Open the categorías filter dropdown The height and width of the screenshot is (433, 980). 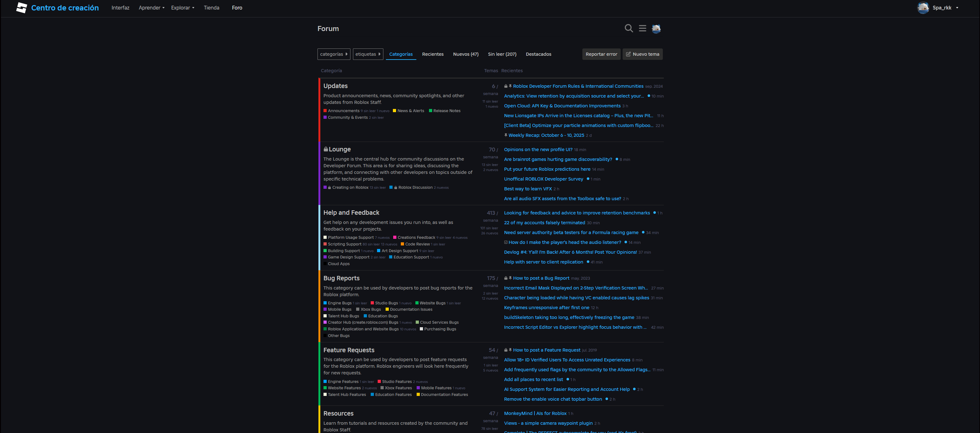point(334,54)
